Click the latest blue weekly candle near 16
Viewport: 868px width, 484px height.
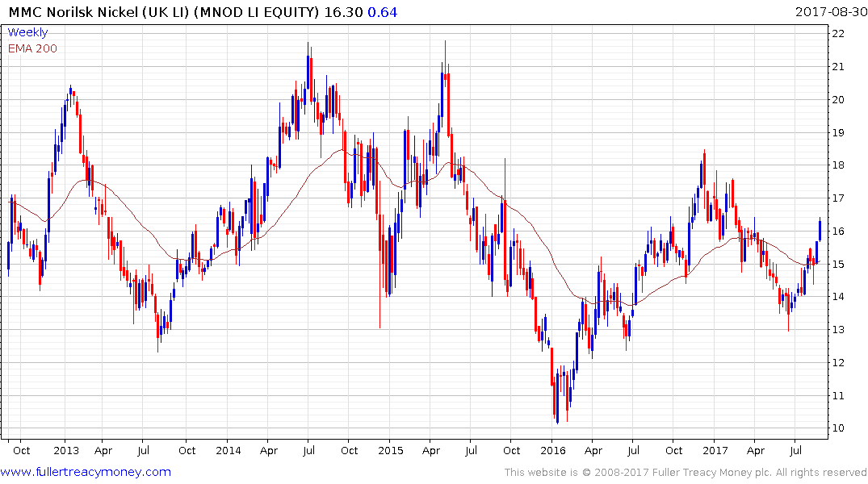click(820, 230)
